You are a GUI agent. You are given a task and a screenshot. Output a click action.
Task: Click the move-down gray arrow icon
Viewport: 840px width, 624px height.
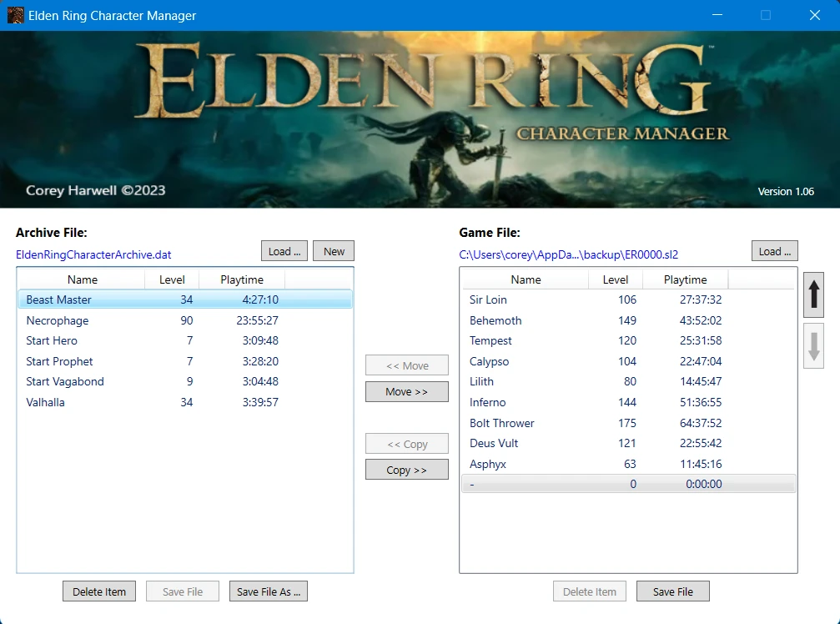pyautogui.click(x=813, y=346)
